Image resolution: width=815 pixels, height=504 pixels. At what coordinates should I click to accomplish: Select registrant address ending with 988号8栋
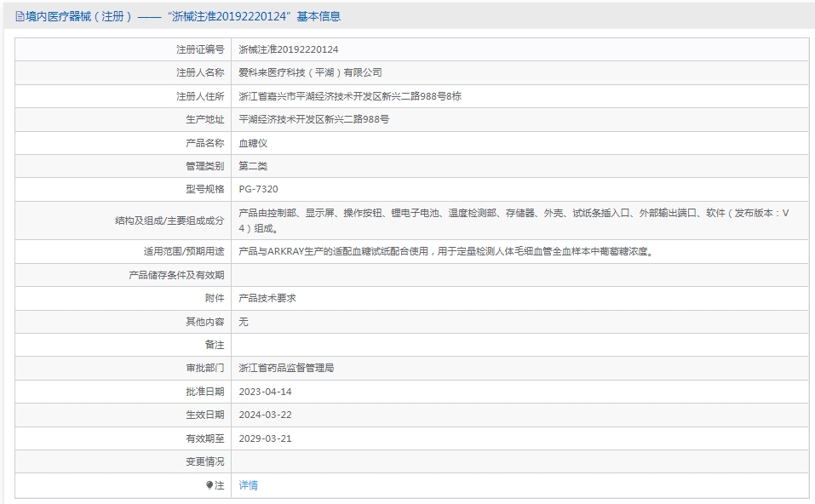(x=350, y=96)
